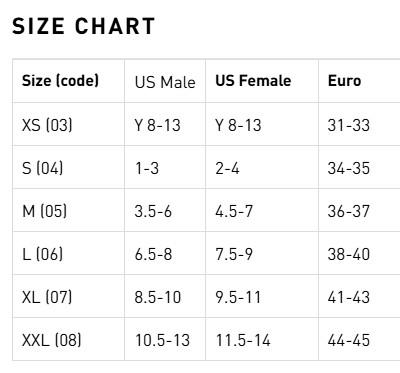Screen dimensions: 400x373
Task: Select the 1-3 US Male value
Action: [x=147, y=168]
